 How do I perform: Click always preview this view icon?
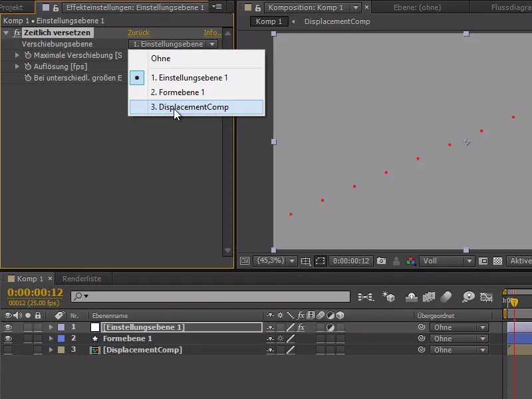(245, 261)
